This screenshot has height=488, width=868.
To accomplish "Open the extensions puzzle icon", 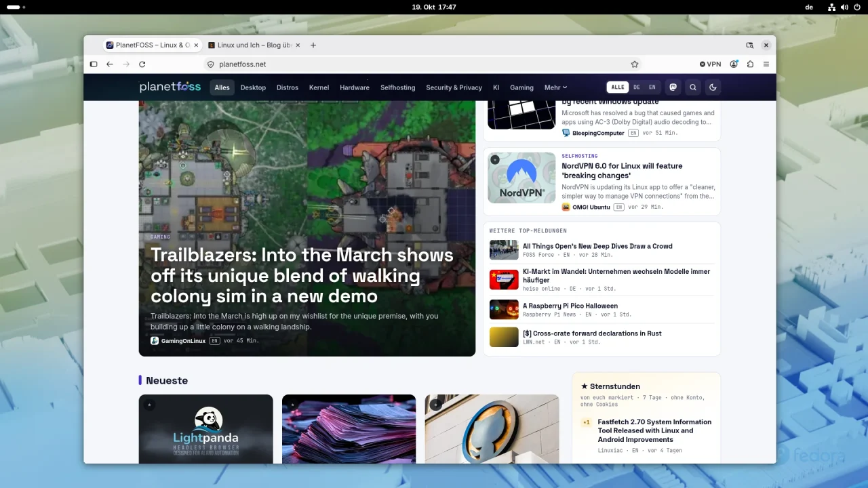I will [x=750, y=64].
